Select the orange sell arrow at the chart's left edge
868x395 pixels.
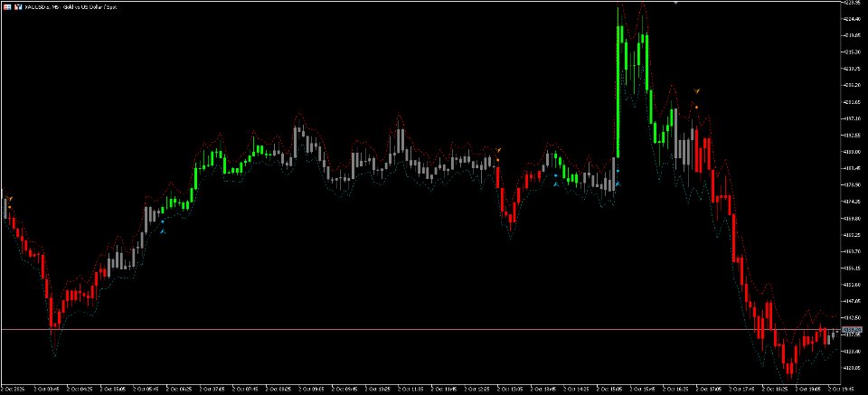10,197
